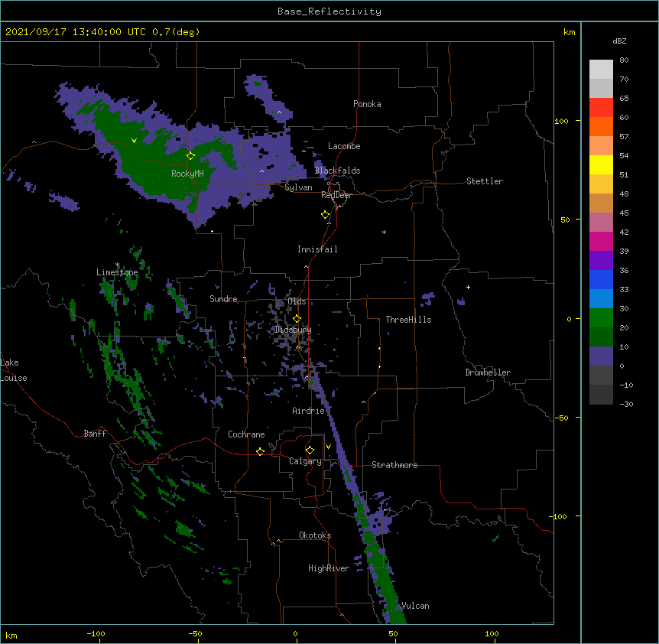This screenshot has height=644, width=659.
Task: Click the RockyMH label
Action: (x=187, y=174)
